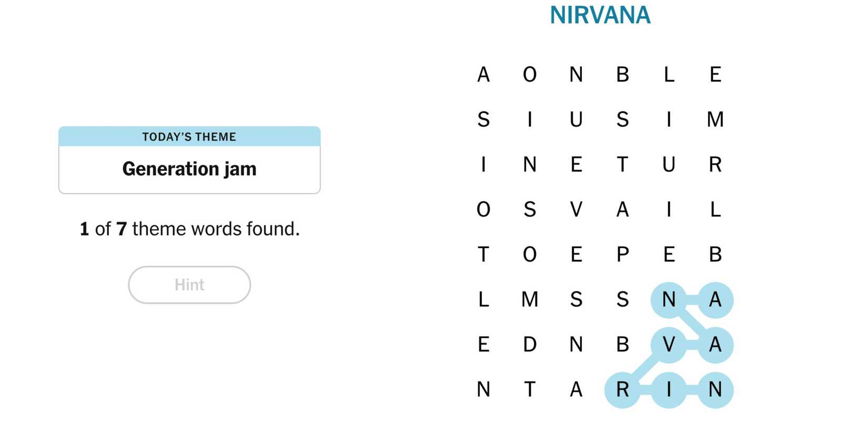868x434 pixels.
Task: Click the highlighted letter I
Action: tap(669, 390)
